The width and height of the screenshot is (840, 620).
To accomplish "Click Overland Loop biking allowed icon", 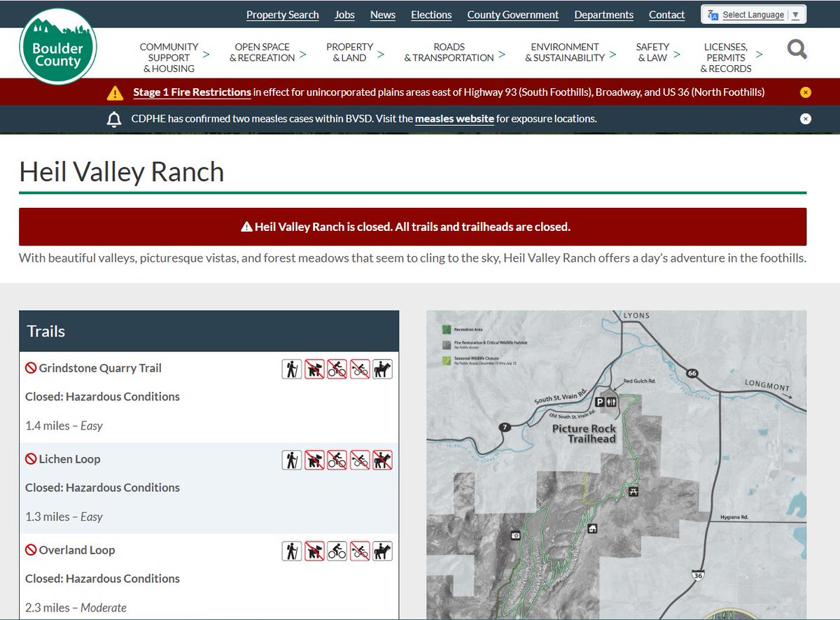I will [x=337, y=551].
